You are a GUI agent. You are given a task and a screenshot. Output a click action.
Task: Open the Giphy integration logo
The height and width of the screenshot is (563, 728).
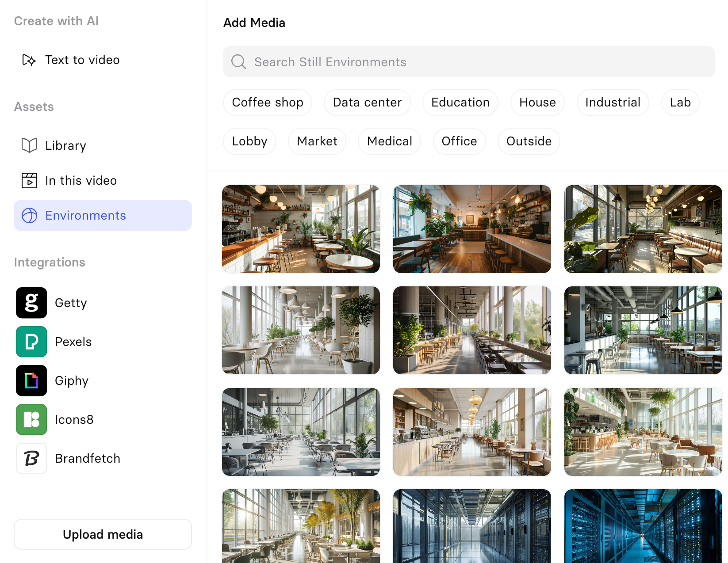pyautogui.click(x=31, y=380)
